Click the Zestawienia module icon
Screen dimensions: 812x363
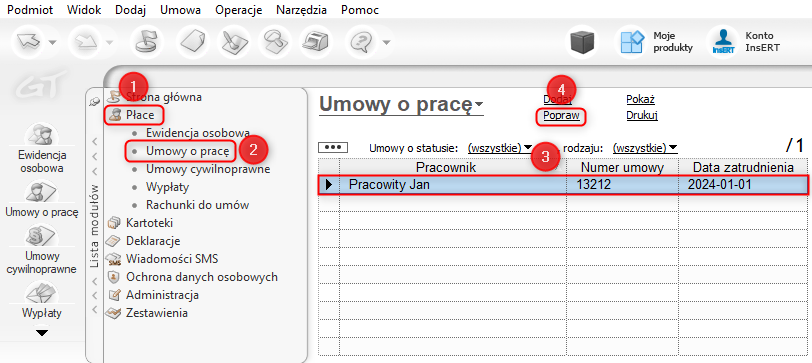(x=113, y=313)
